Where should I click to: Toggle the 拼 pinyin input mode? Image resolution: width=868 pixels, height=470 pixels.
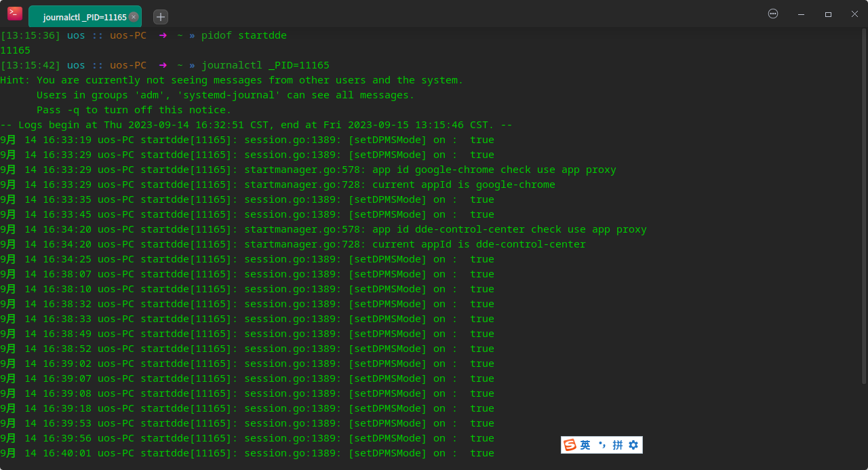click(618, 445)
